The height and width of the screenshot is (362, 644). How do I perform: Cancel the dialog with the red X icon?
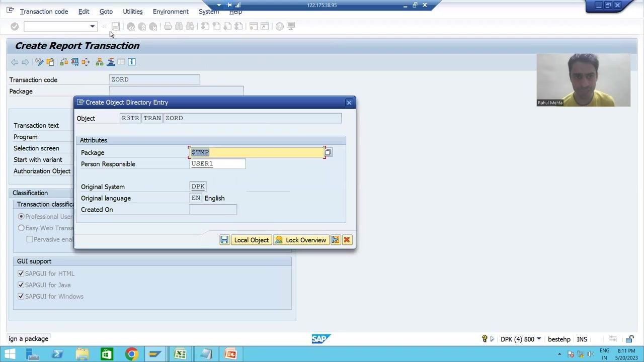347,240
